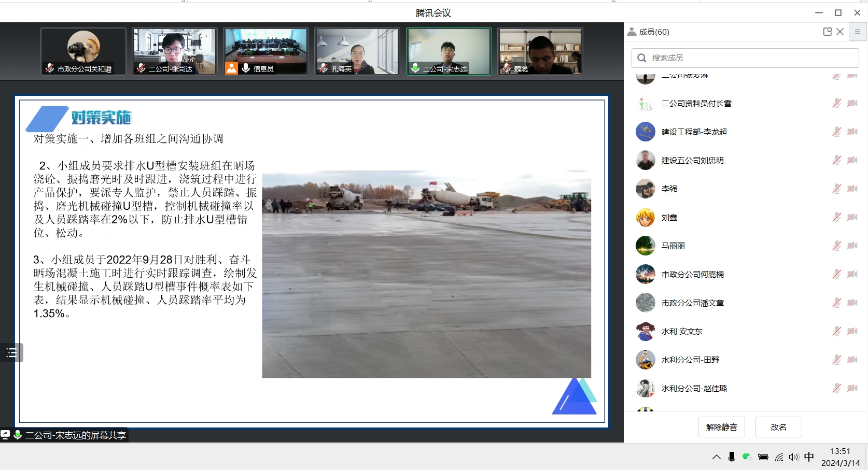The height and width of the screenshot is (470, 868).
Task: Click the battery tray icon
Action: click(x=763, y=457)
